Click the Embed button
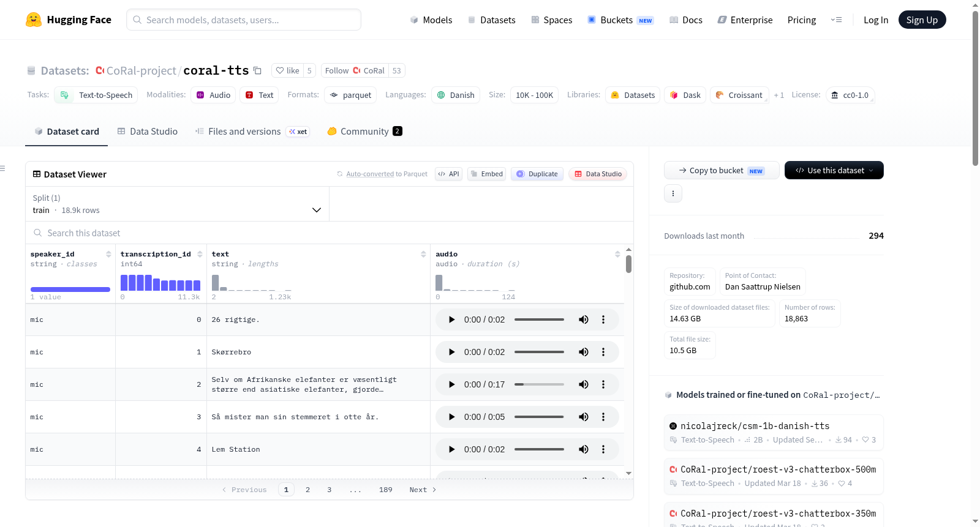 [487, 174]
